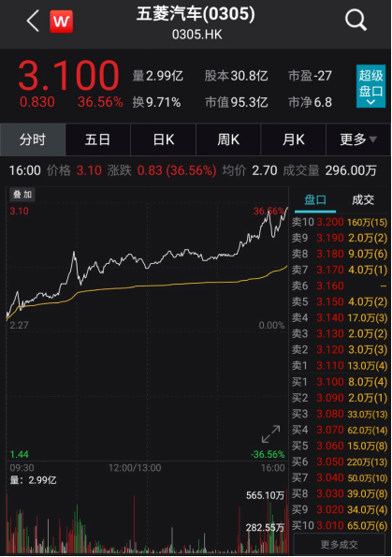392x557 pixels.
Task: Switch to the 分时 tab
Action: (33, 139)
